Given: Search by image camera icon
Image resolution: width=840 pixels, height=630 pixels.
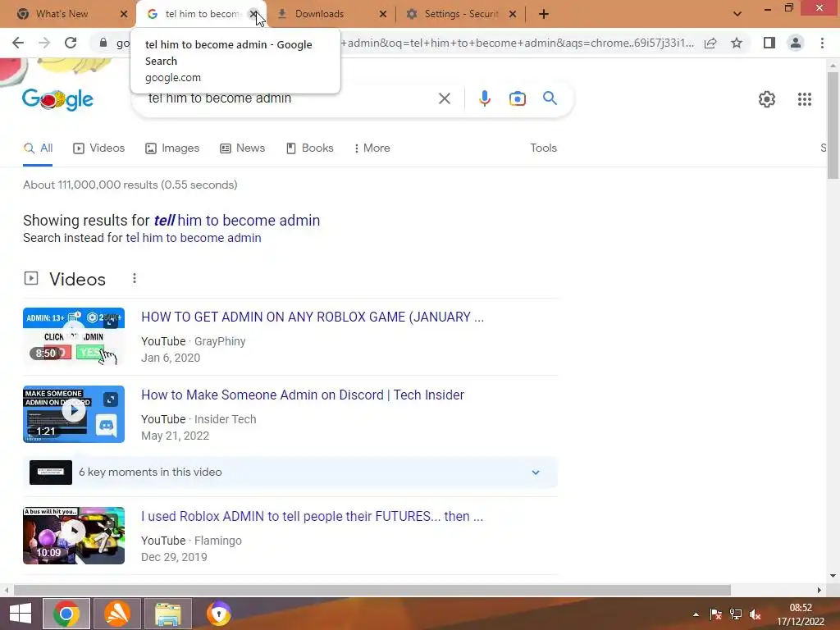Looking at the screenshot, I should coord(517,98).
